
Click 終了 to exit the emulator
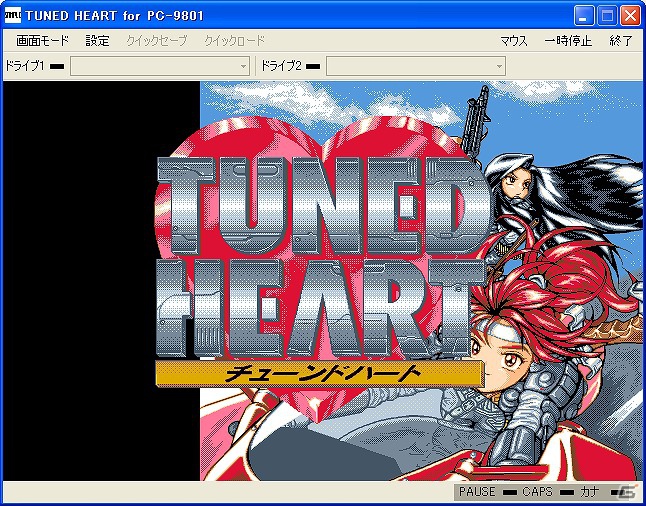pos(621,41)
